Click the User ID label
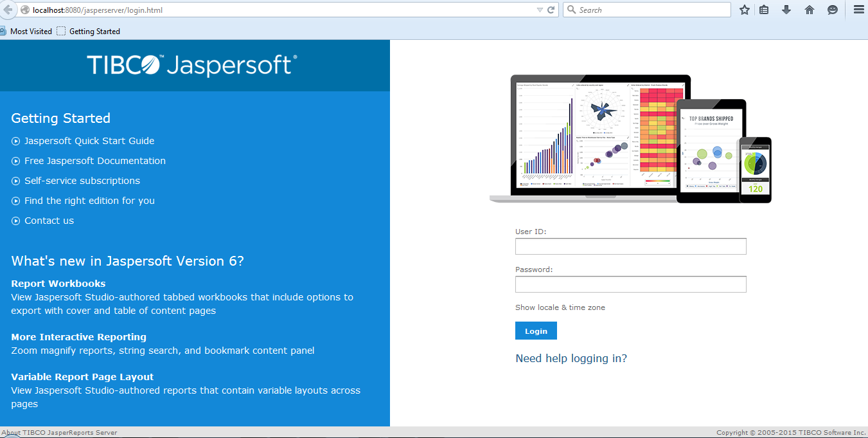Image resolution: width=868 pixels, height=438 pixels. click(x=531, y=232)
